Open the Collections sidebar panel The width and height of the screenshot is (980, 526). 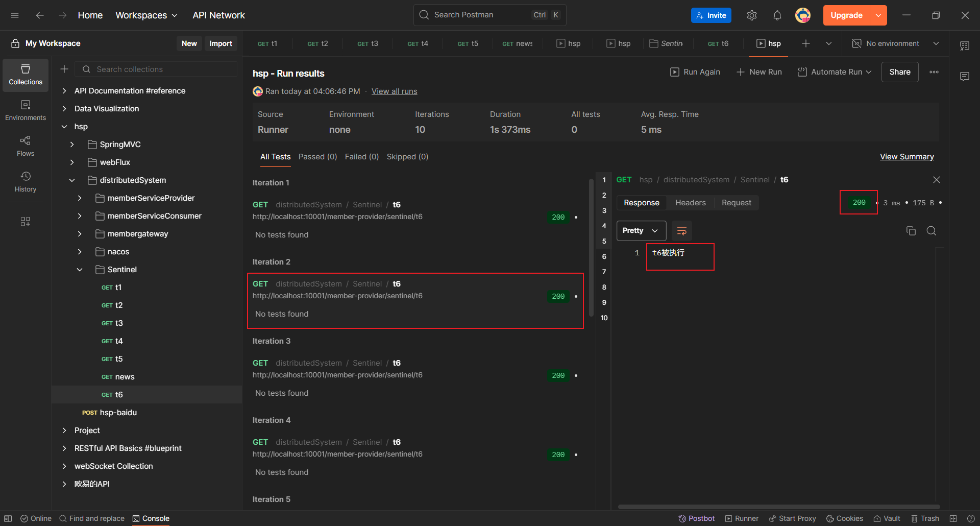(x=26, y=75)
